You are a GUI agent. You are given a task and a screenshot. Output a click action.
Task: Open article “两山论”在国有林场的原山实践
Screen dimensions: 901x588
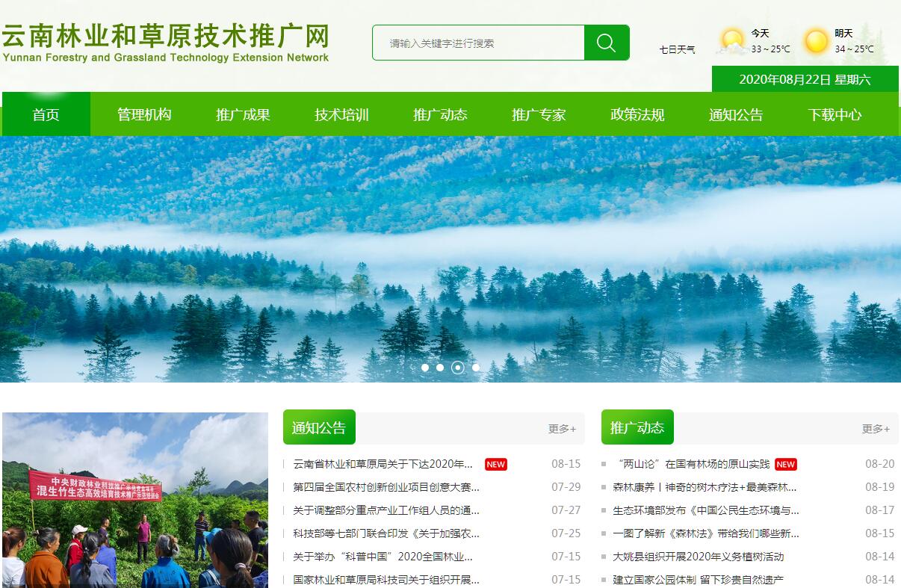pos(691,464)
